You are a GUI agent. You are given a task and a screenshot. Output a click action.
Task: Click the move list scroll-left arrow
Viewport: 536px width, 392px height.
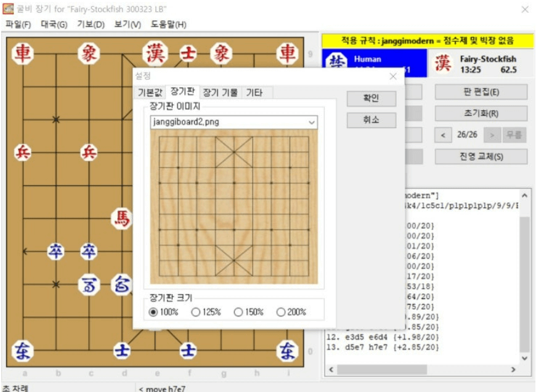click(331, 369)
